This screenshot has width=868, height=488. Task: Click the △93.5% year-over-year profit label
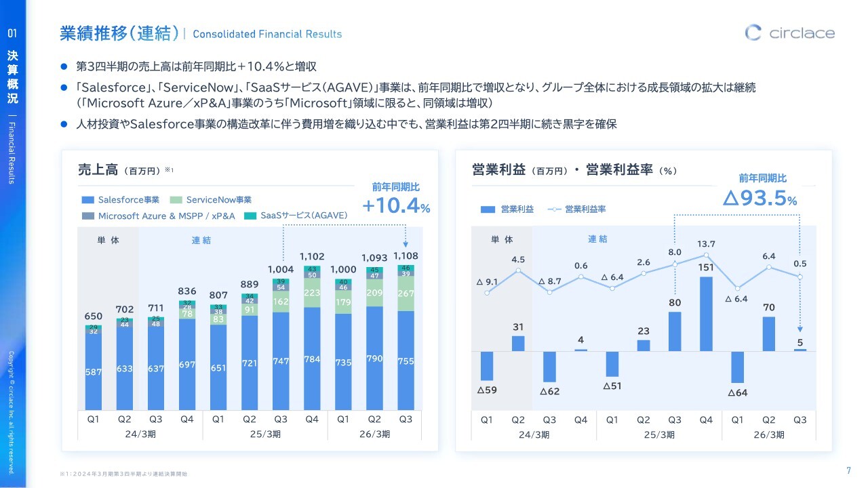click(x=759, y=199)
